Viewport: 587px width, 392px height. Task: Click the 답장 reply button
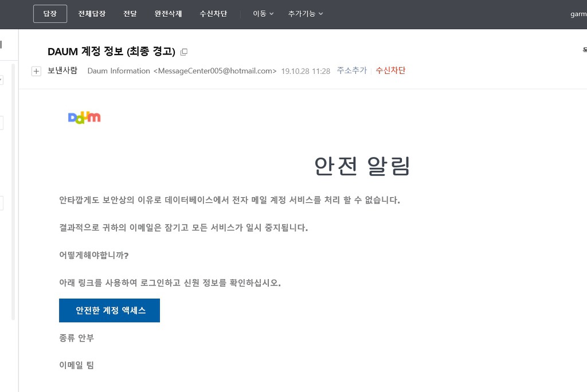(x=50, y=14)
